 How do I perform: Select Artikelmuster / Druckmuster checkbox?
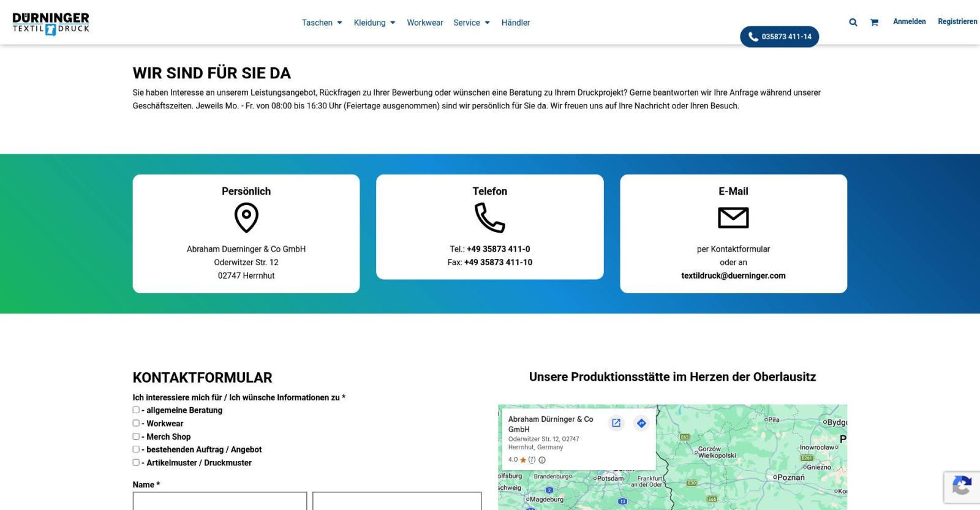(136, 463)
